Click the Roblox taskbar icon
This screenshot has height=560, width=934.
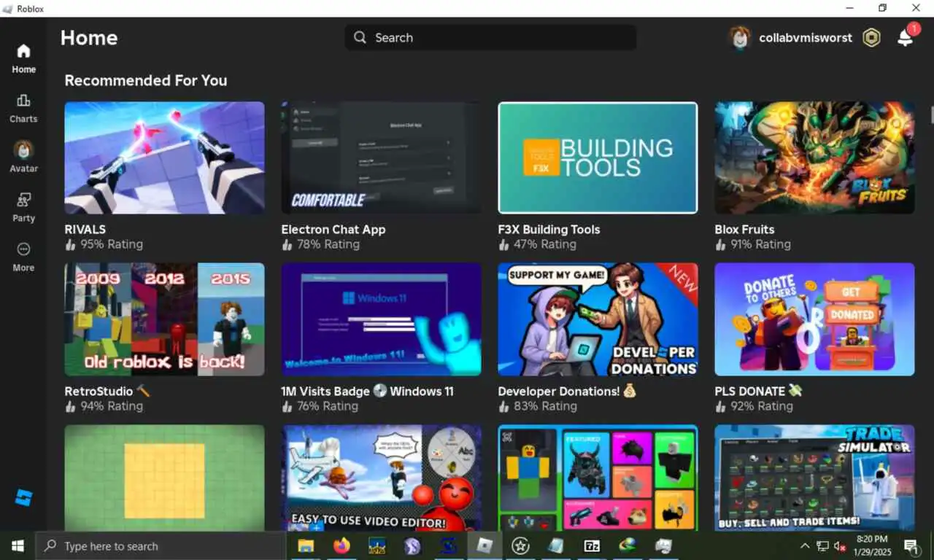click(x=485, y=545)
